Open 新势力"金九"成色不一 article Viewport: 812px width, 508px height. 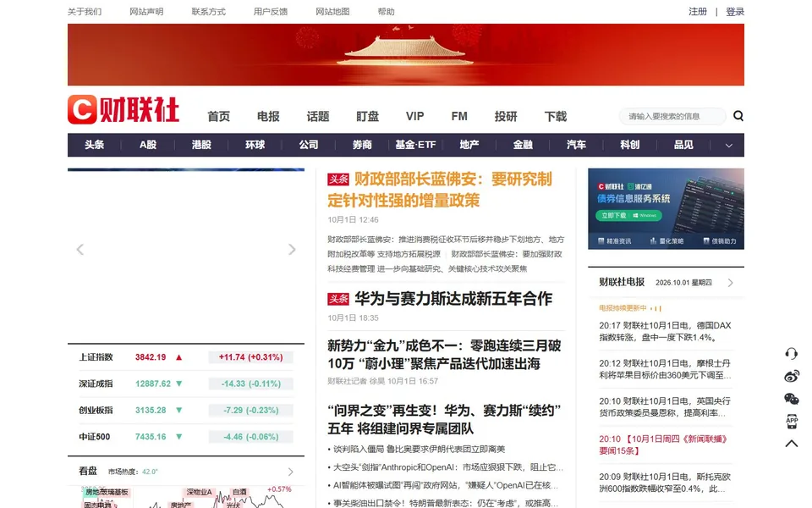pos(444,355)
